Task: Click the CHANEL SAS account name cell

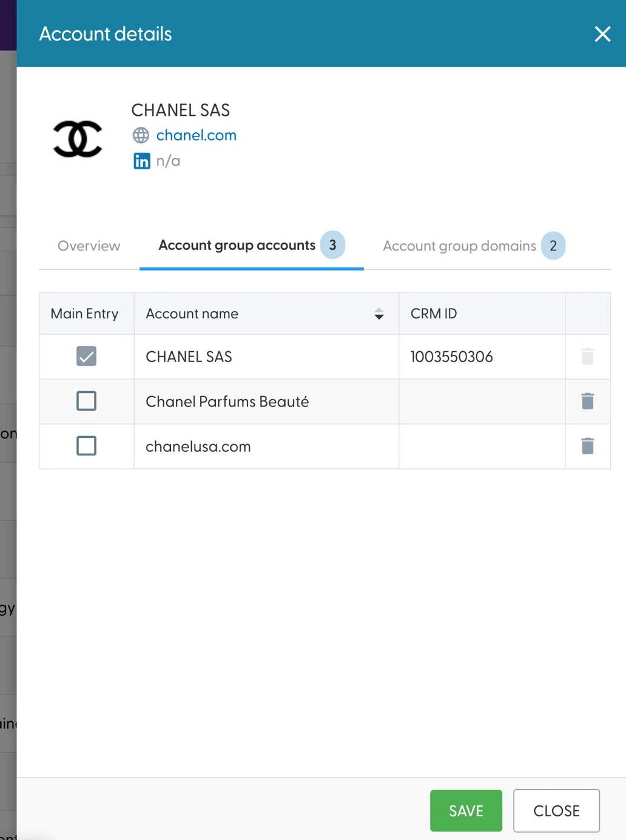Action: tap(266, 357)
